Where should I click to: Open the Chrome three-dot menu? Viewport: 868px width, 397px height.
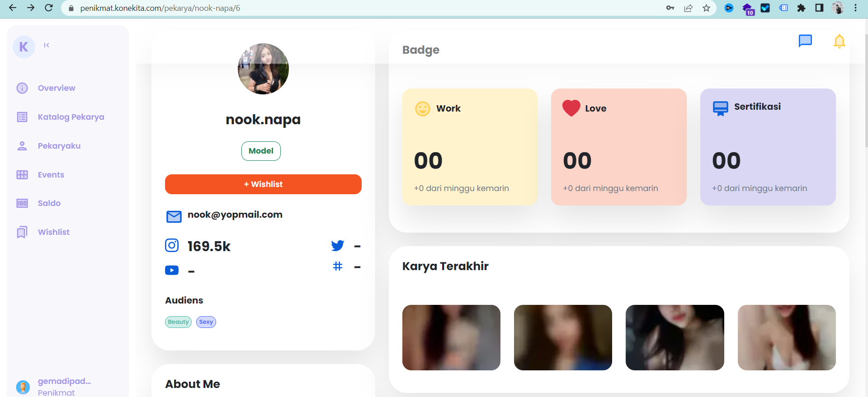tap(855, 8)
